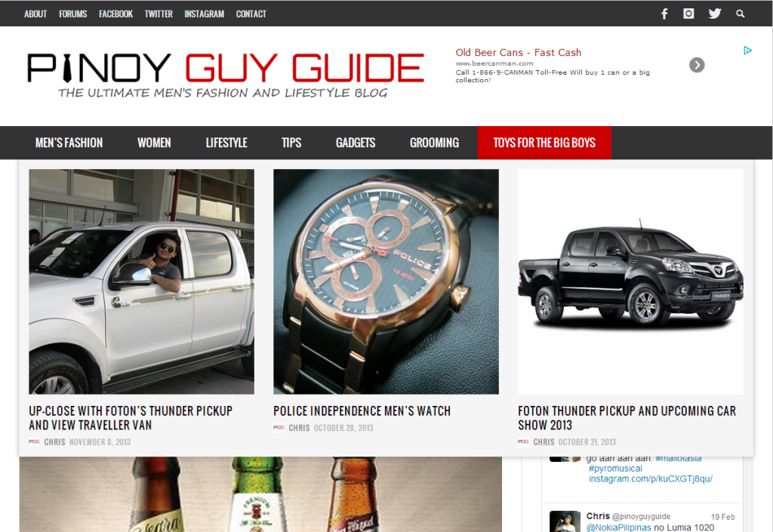Click the Police watch photo
Viewport: 773px width, 532px height.
point(386,281)
